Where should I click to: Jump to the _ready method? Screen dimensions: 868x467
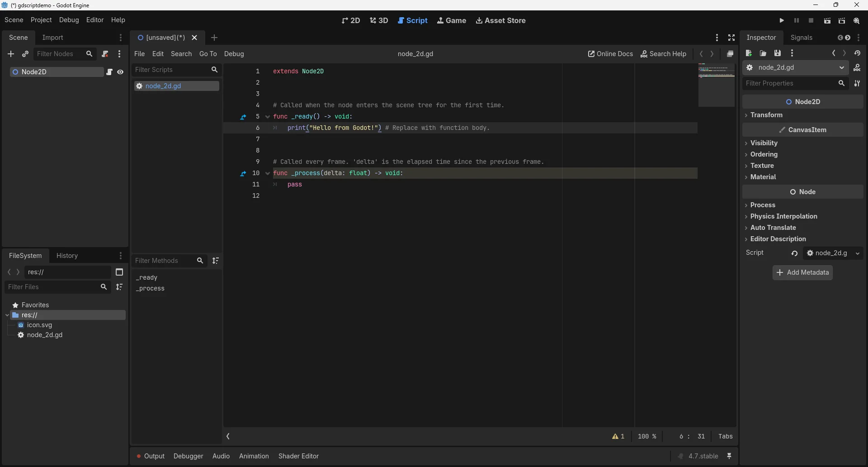tap(147, 277)
